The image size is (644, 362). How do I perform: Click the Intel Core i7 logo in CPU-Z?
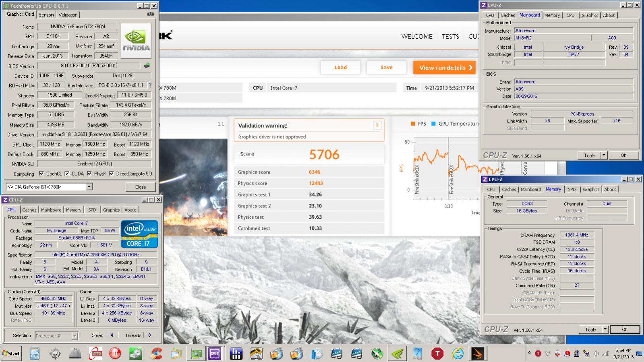coord(139,234)
